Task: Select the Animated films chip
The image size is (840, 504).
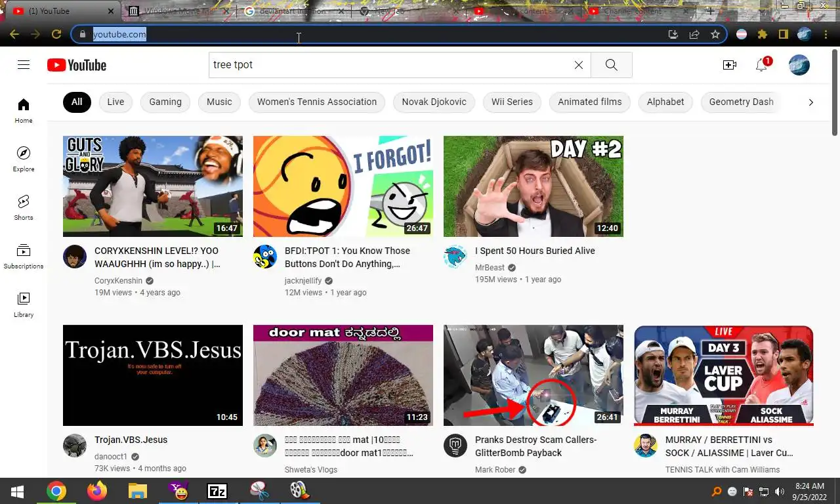Action: tap(589, 102)
